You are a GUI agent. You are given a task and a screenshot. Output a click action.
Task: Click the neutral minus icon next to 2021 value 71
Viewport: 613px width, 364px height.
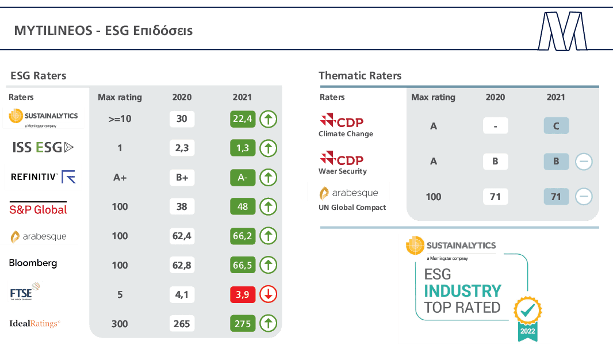[x=584, y=197]
